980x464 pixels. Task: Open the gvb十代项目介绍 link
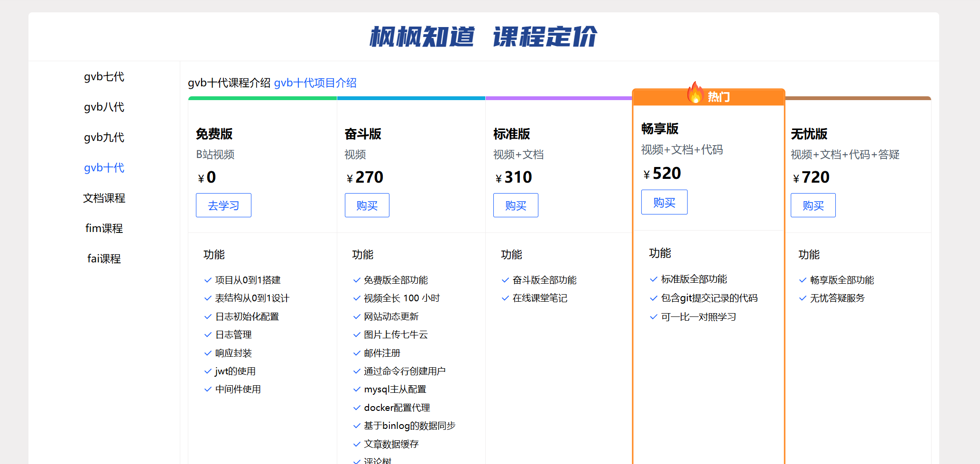[315, 83]
